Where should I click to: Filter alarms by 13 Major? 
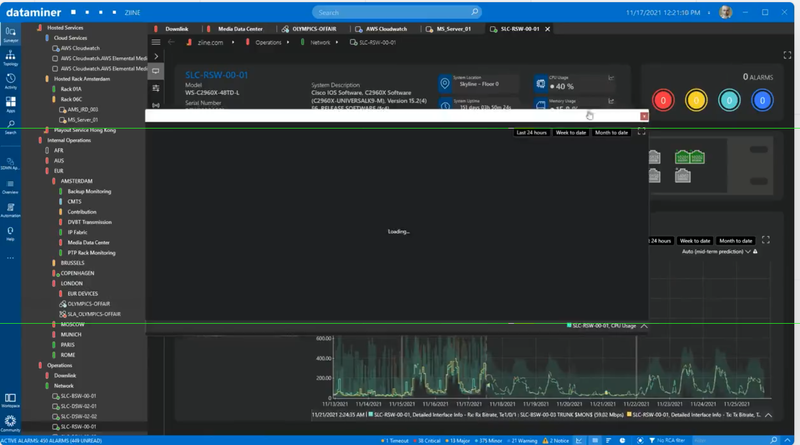tap(458, 440)
